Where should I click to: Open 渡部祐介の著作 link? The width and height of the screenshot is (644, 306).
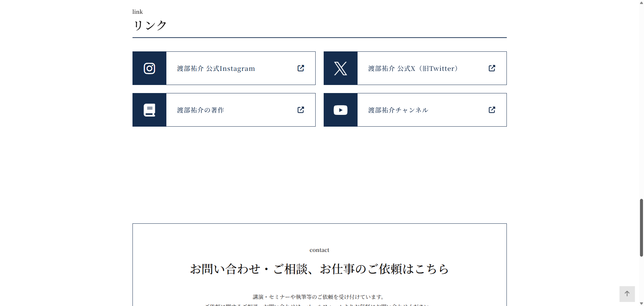(224, 110)
